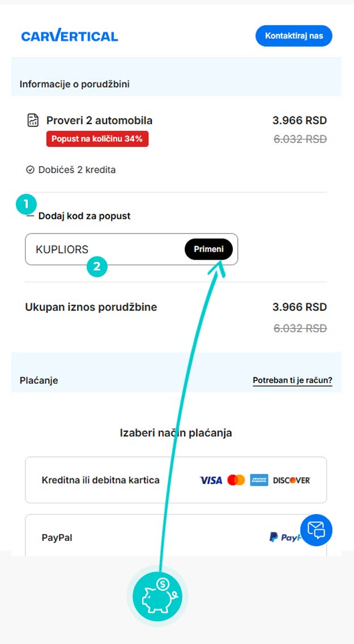
Task: Click the red Popust na količinu 34% badge
Action: [x=97, y=138]
